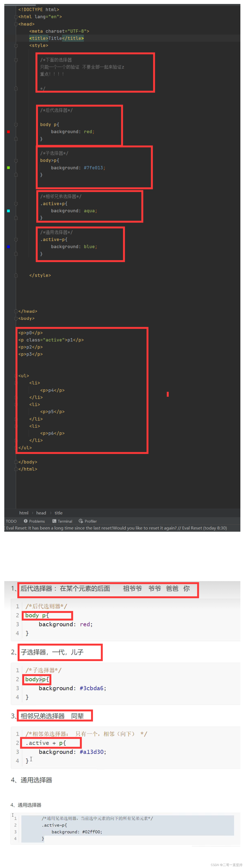Collapse the <head> tag fold marker
Image resolution: width=245 pixels, height=868 pixels.
[x=16, y=24]
